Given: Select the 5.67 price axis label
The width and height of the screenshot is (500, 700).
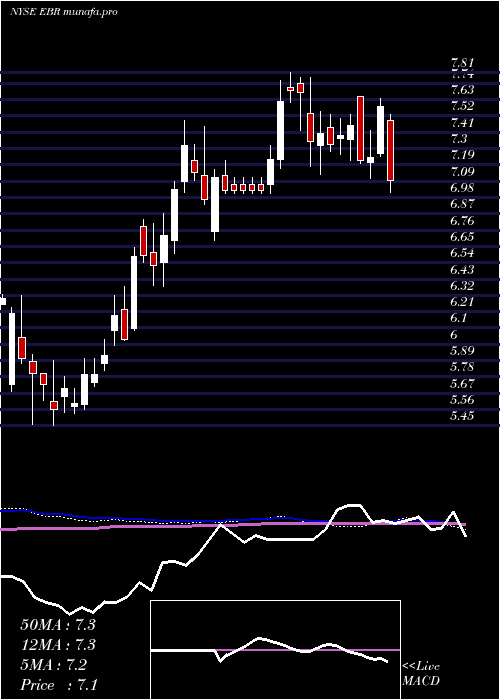Looking at the screenshot, I should [462, 384].
